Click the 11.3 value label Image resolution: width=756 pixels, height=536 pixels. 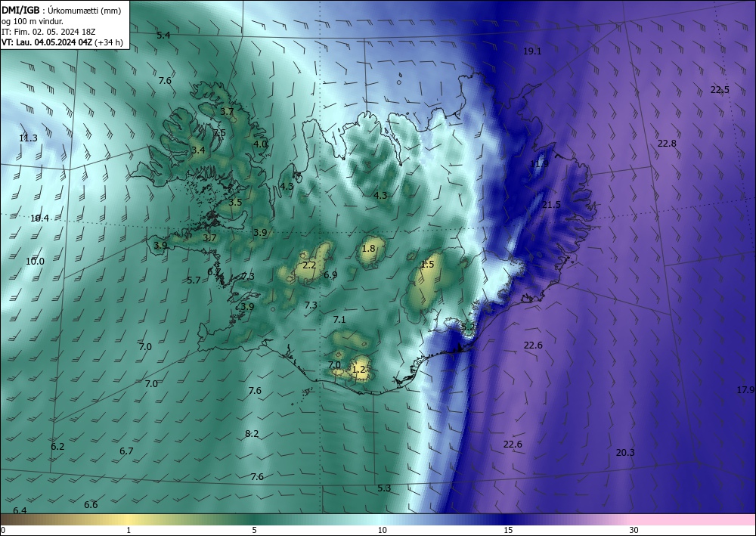[x=28, y=138]
